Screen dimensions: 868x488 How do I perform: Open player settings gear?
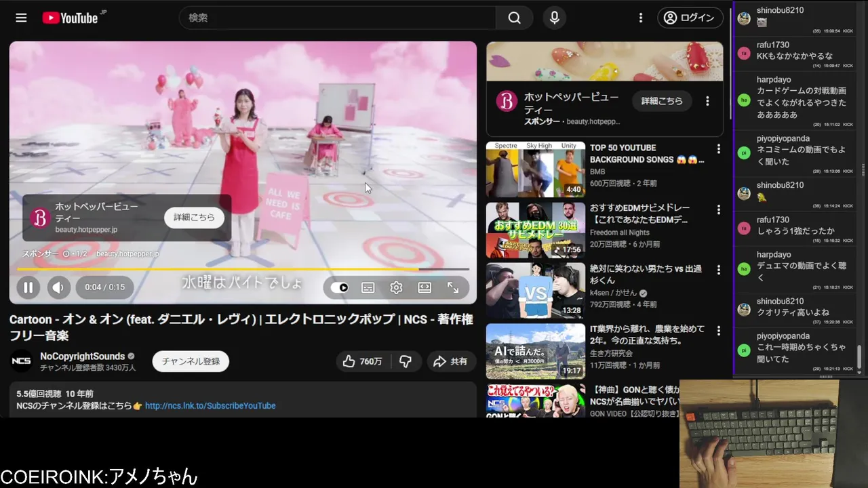396,287
